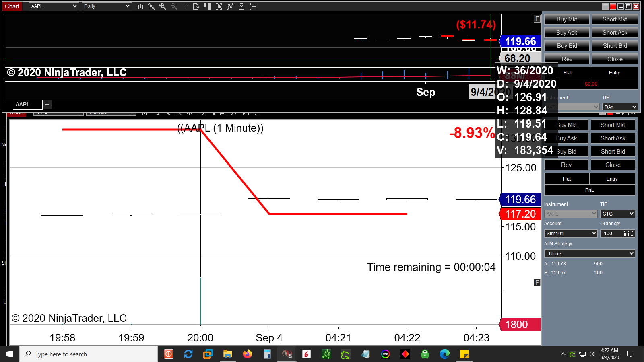The height and width of the screenshot is (362, 644).
Task: Open the AAPL Instrument dropdown in lower trader panel
Action: [x=571, y=214]
